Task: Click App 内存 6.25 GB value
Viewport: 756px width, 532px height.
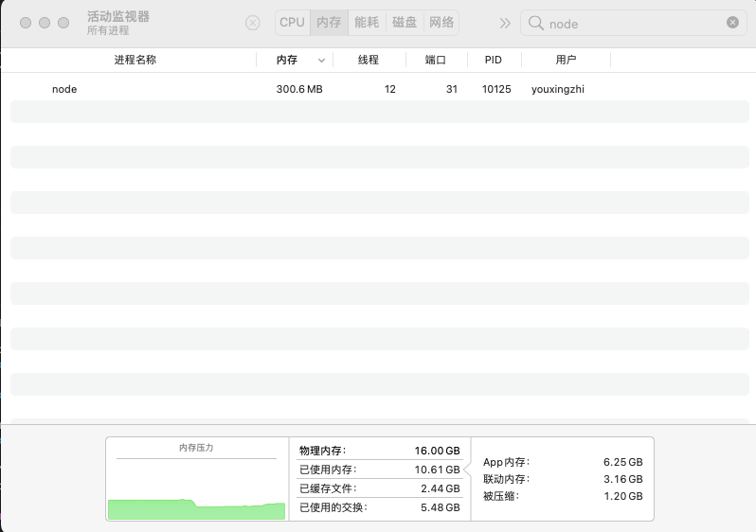Action: (x=623, y=462)
